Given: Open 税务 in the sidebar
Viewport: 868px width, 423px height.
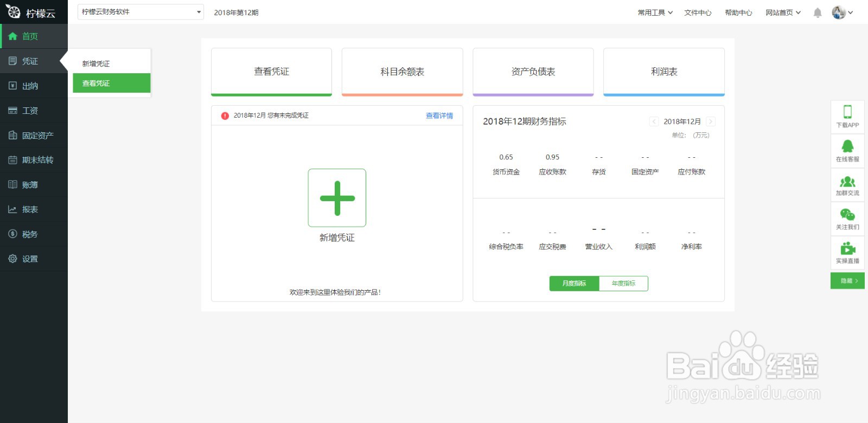Looking at the screenshot, I should coord(34,234).
